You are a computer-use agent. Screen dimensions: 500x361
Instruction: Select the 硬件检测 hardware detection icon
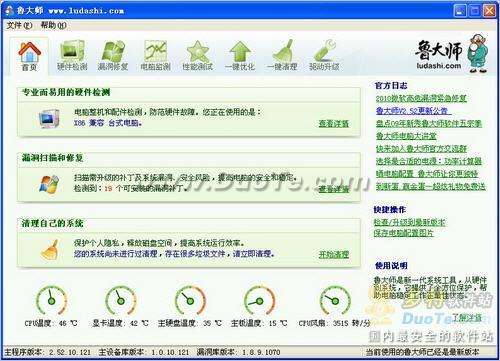click(x=72, y=51)
